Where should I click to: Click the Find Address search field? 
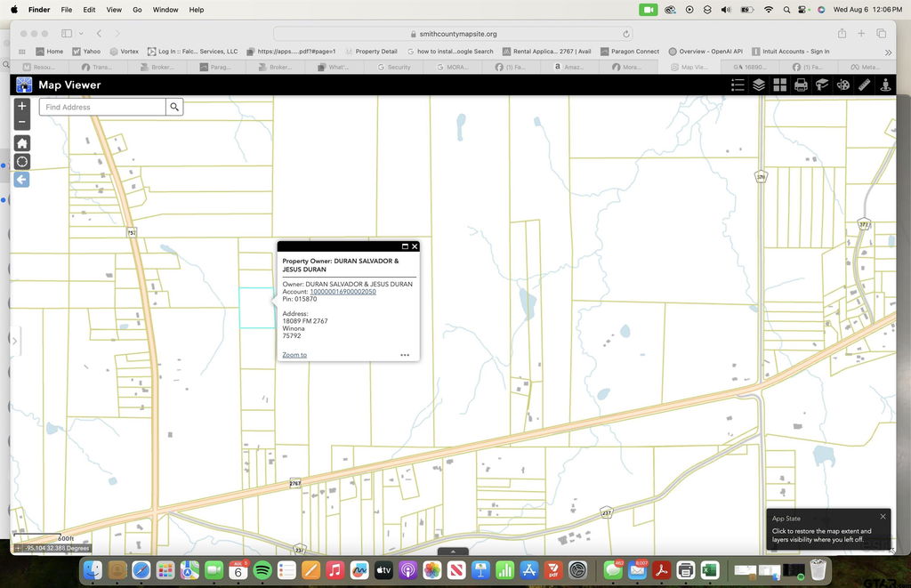102,107
